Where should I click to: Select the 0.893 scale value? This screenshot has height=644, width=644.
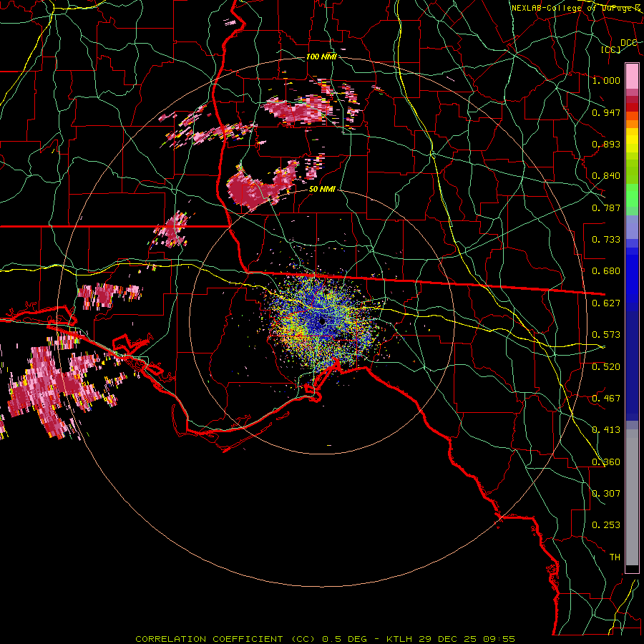click(x=606, y=144)
